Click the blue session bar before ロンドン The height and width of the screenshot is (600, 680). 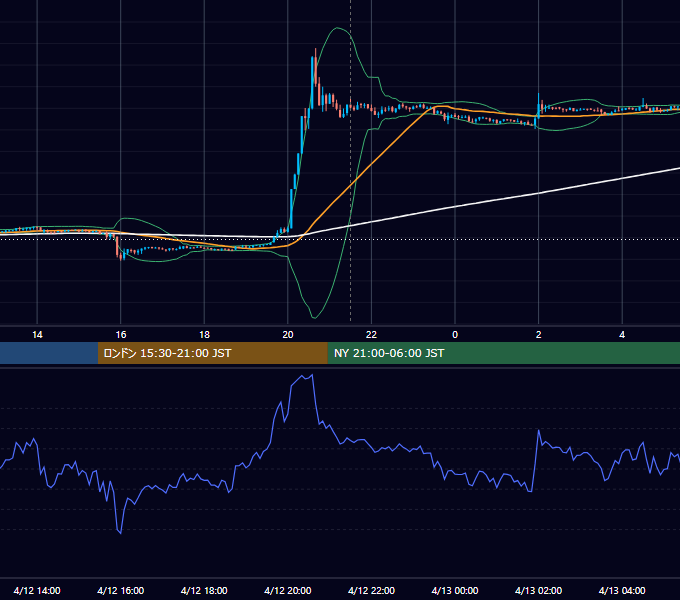pyautogui.click(x=49, y=353)
